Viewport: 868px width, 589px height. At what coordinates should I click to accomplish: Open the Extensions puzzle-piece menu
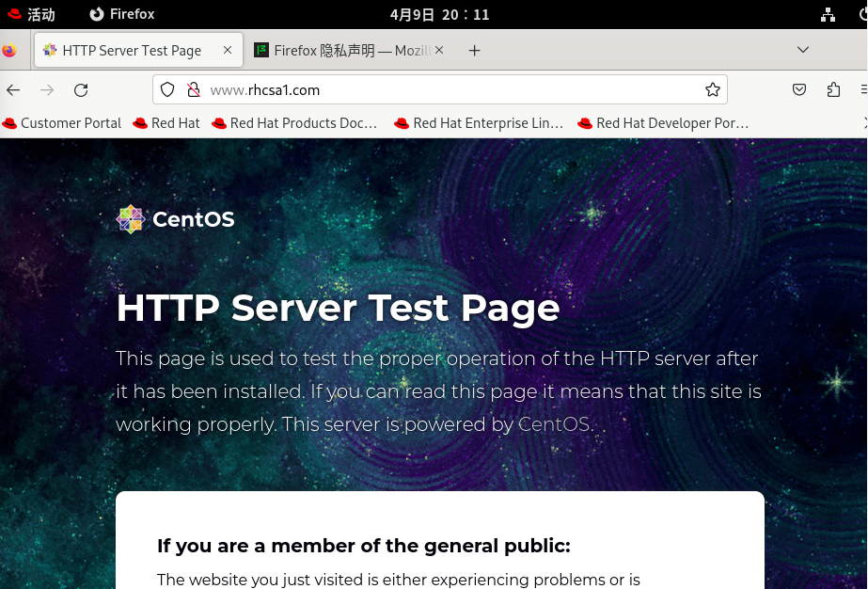[x=833, y=89]
